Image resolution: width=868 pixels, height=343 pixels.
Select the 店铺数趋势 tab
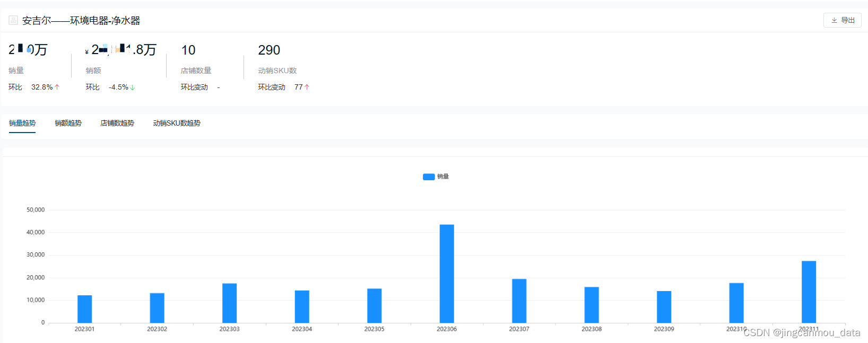click(x=117, y=123)
